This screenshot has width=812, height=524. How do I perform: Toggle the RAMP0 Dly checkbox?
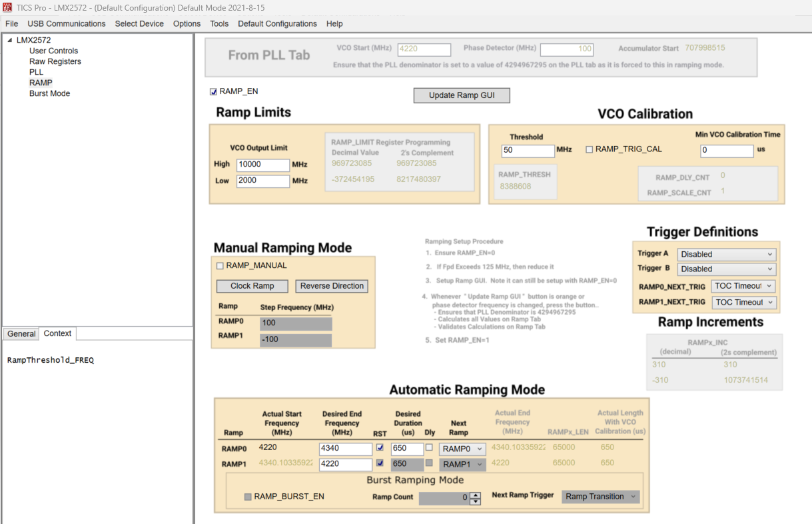point(429,448)
